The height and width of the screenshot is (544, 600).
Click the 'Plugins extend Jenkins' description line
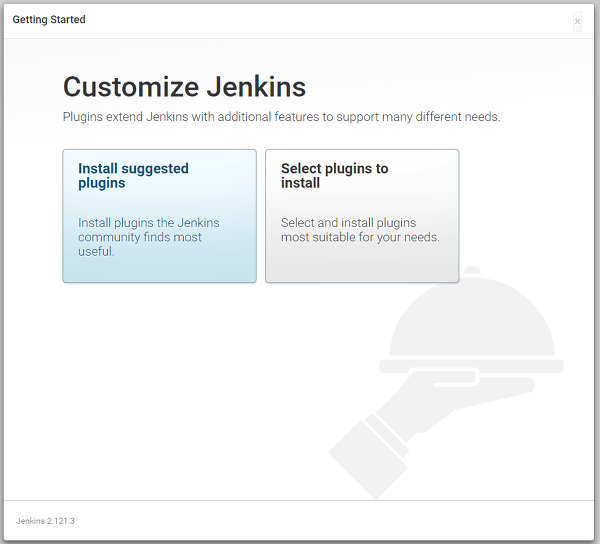point(282,117)
